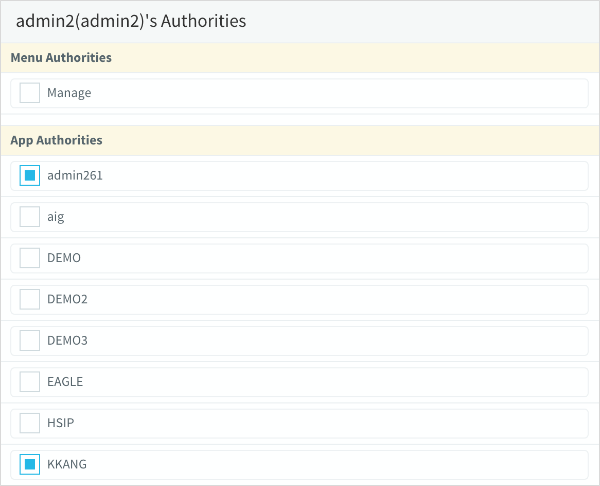
Task: Click the aig label text
Action: point(56,216)
